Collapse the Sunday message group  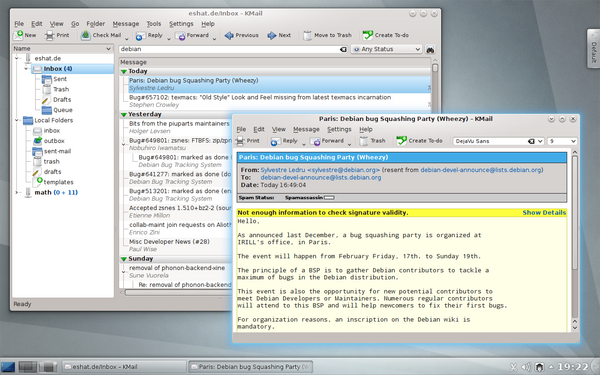(x=124, y=259)
